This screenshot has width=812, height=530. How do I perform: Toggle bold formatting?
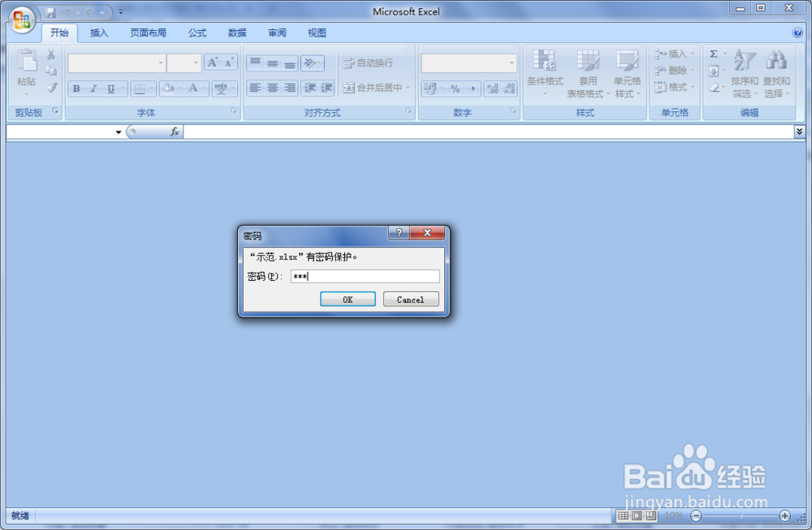pyautogui.click(x=76, y=88)
